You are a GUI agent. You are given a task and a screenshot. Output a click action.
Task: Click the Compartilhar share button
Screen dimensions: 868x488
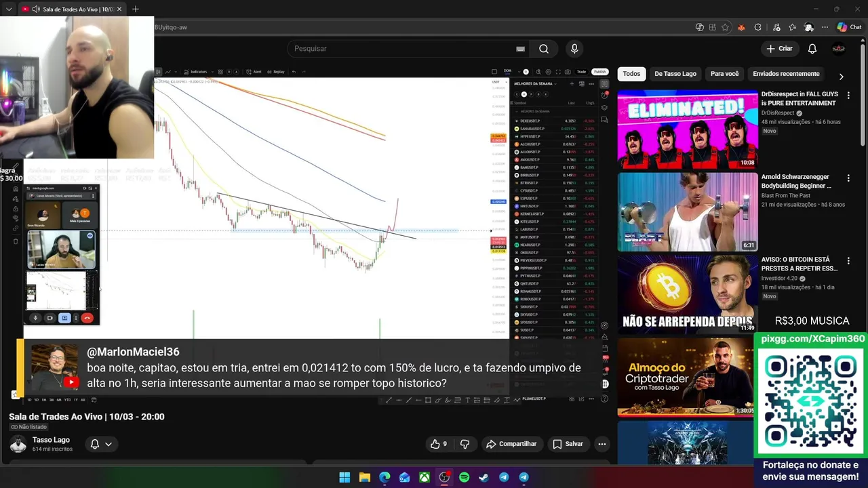tap(511, 444)
